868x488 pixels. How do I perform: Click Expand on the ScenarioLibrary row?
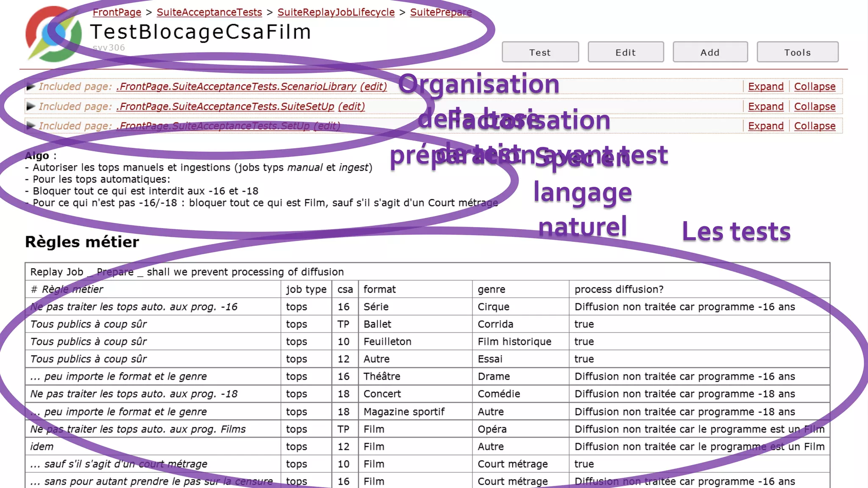(766, 86)
